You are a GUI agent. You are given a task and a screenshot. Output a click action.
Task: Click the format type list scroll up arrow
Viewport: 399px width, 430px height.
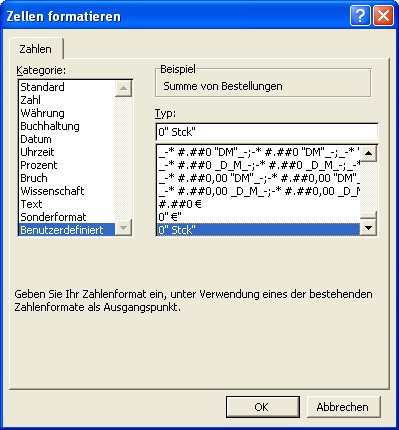coord(368,153)
